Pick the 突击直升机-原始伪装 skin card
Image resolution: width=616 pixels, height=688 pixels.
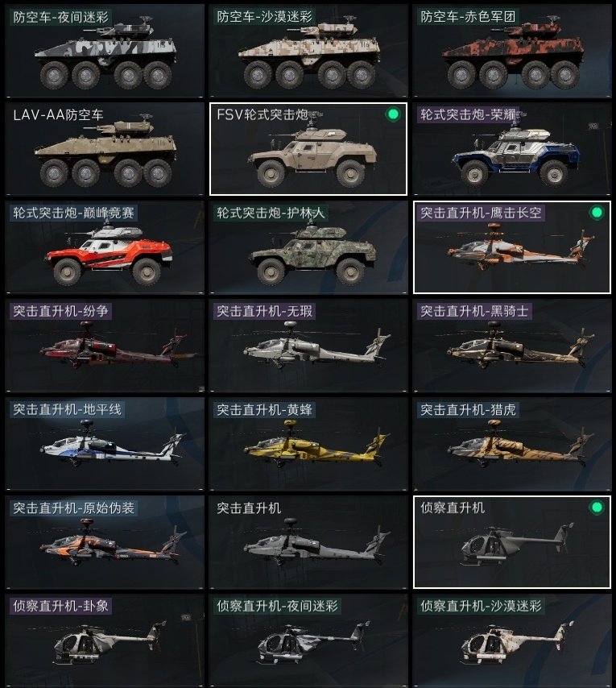point(105,542)
